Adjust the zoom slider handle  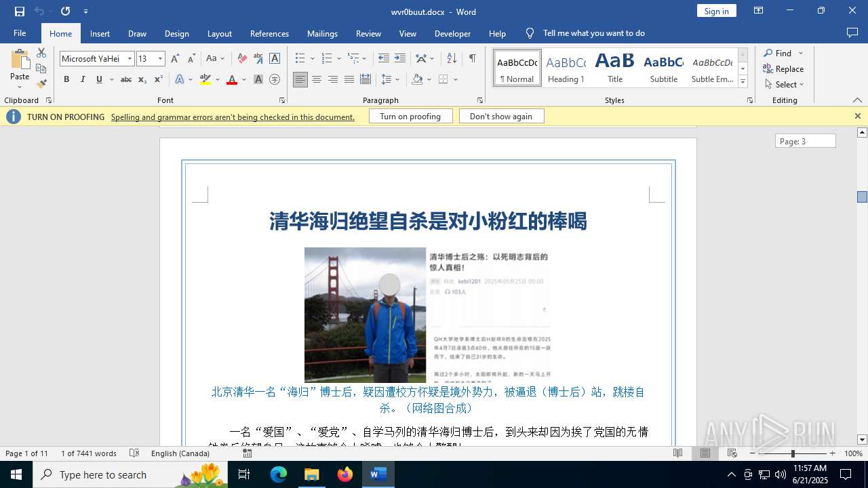[793, 453]
